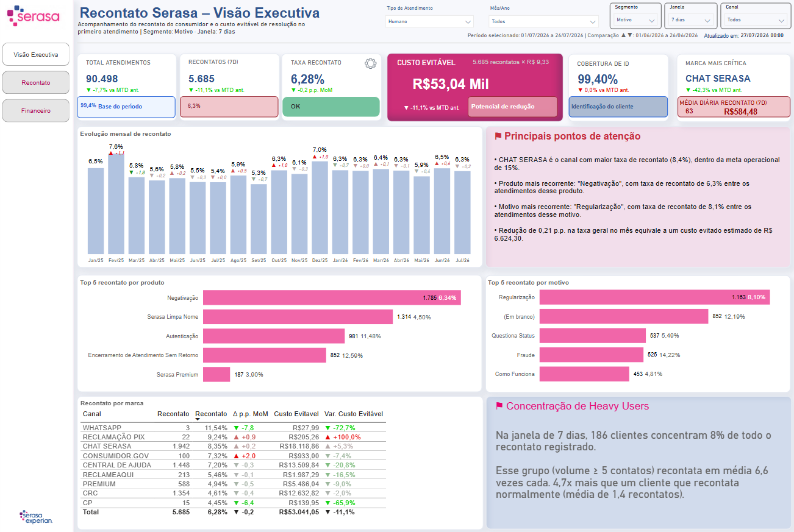Select the Set/25 bar in monthly evolution chart

(x=259, y=219)
